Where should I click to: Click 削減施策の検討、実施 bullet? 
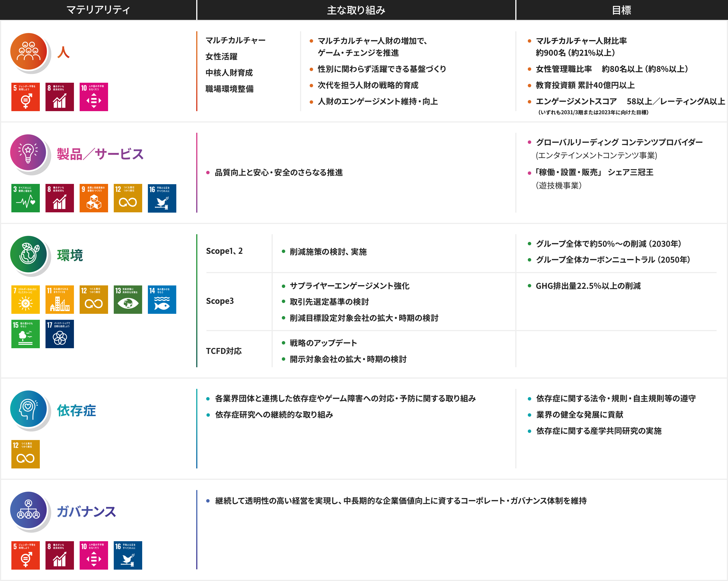(328, 252)
